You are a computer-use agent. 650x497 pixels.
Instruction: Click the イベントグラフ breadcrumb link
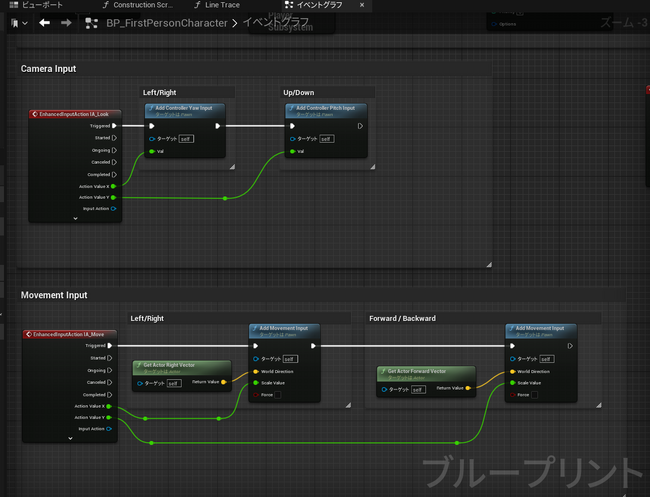coord(274,22)
